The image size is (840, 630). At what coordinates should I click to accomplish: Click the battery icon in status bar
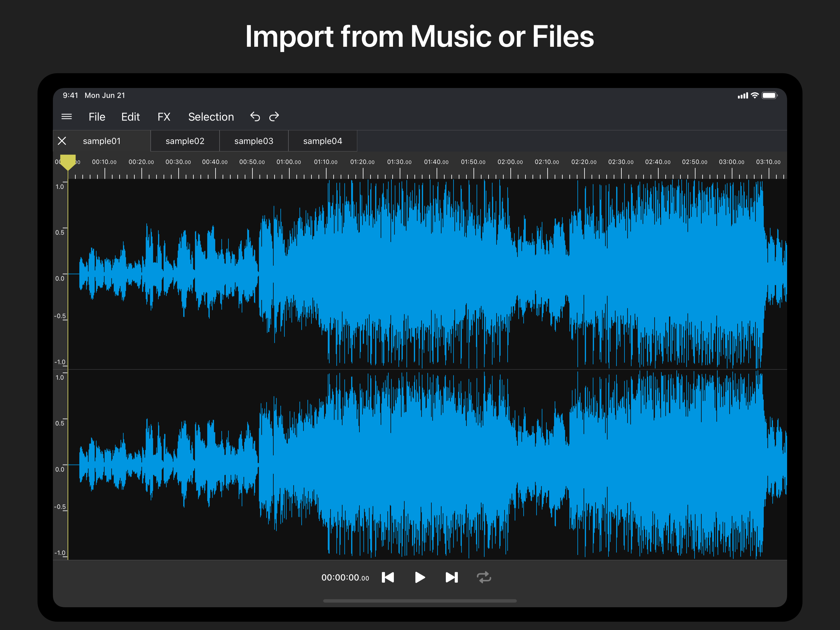(769, 95)
